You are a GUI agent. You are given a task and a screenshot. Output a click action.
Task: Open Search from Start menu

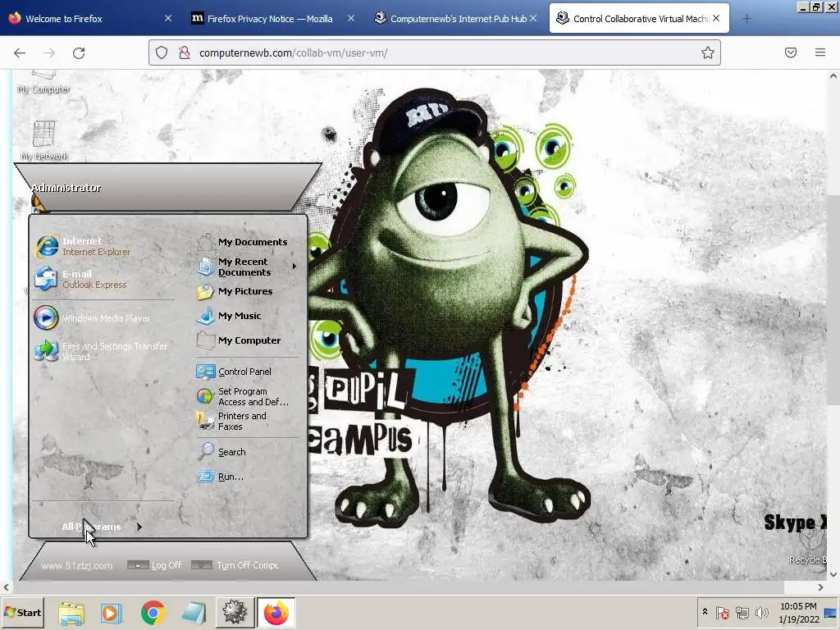pyautogui.click(x=221, y=452)
